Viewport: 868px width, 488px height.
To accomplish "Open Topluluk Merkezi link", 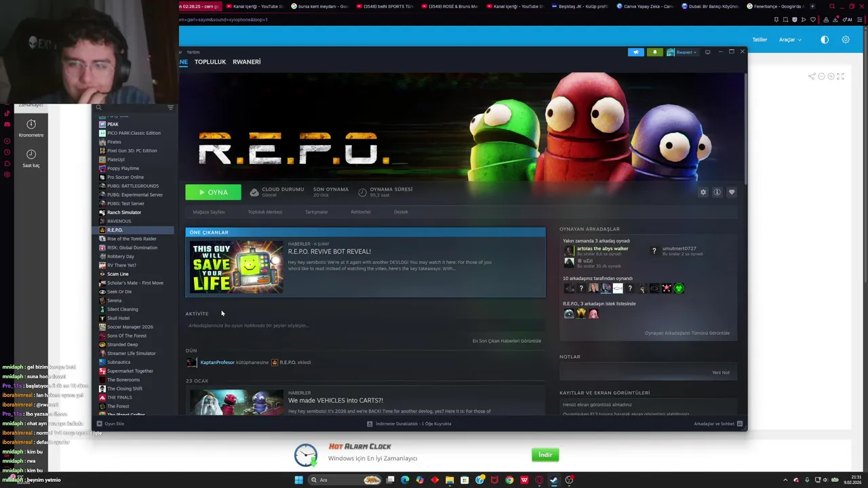I will click(265, 212).
